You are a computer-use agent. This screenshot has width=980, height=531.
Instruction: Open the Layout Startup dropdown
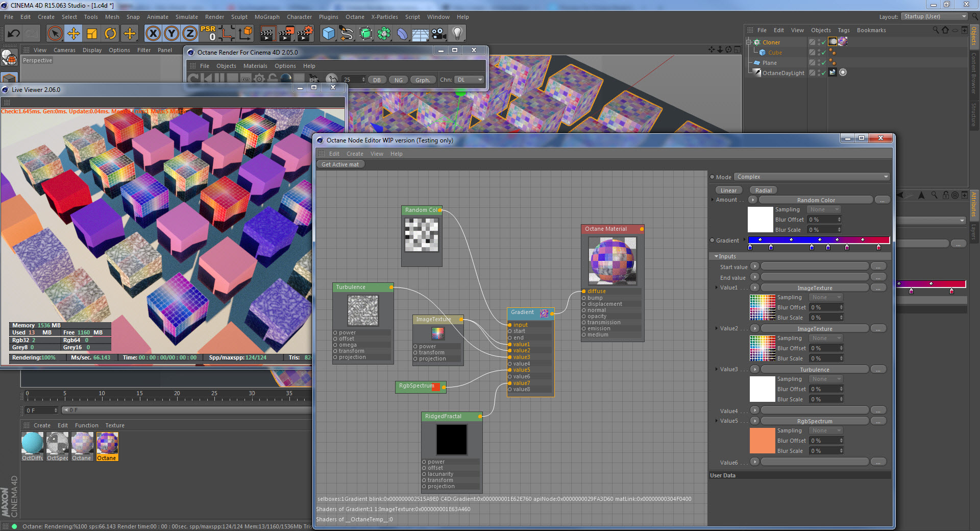934,17
